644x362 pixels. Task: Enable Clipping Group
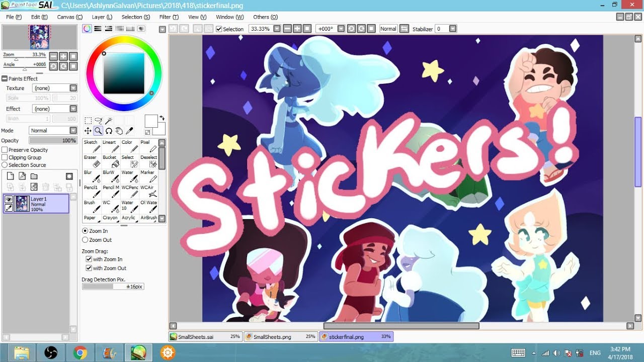[5, 157]
